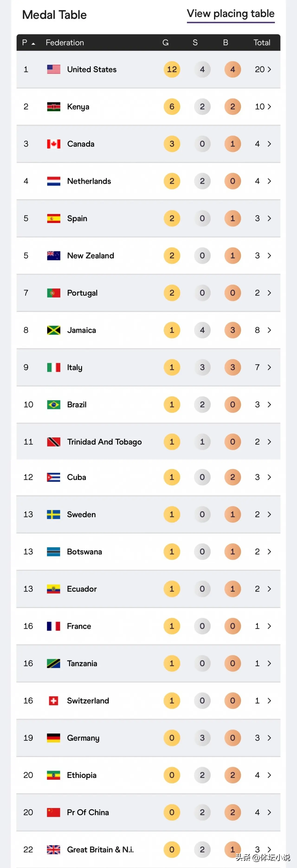This screenshot has height=868, width=297.
Task: Click the Federation column header
Action: coord(65,43)
